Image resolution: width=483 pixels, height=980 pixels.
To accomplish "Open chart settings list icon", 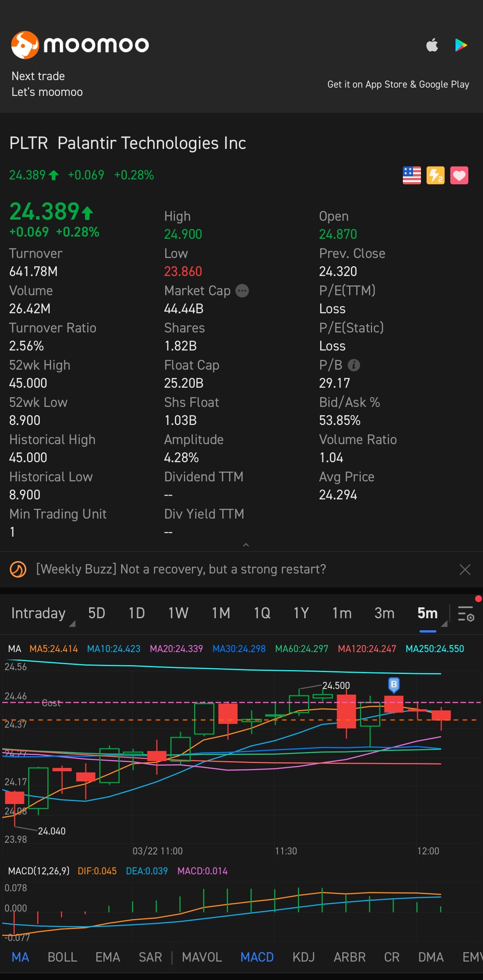I will tap(465, 614).
